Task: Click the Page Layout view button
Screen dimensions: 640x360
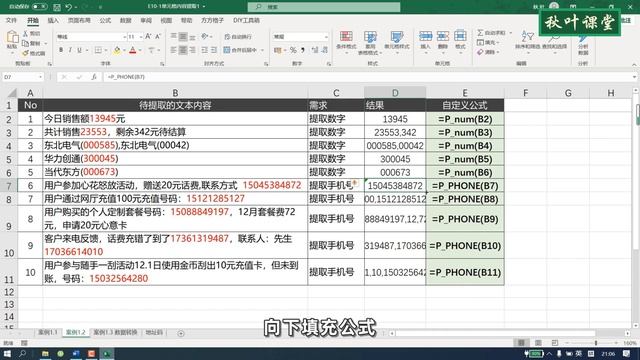Action: point(538,343)
